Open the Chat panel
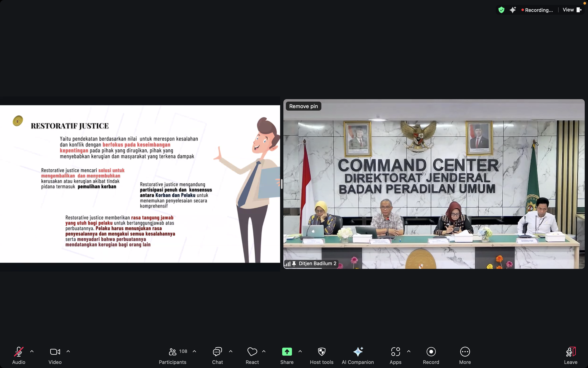This screenshot has width=588, height=368. pyautogui.click(x=217, y=355)
